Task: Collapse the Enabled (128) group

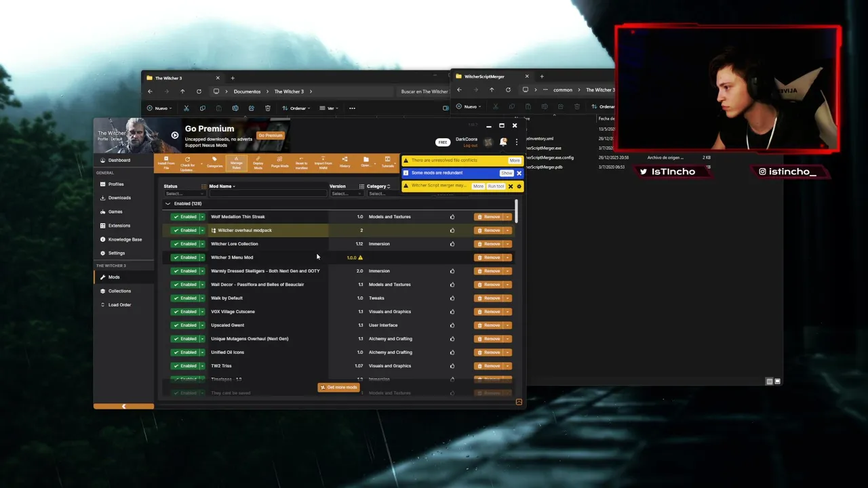Action: coord(167,203)
